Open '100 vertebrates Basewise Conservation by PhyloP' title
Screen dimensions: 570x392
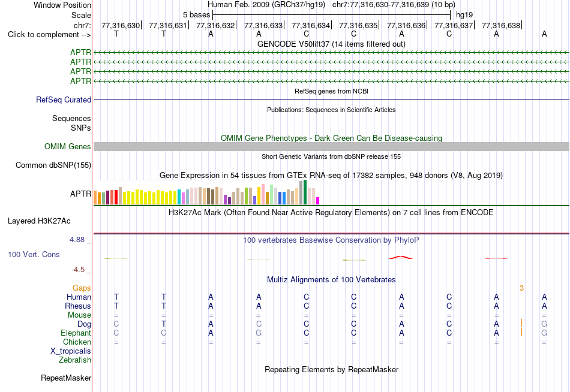pos(331,240)
